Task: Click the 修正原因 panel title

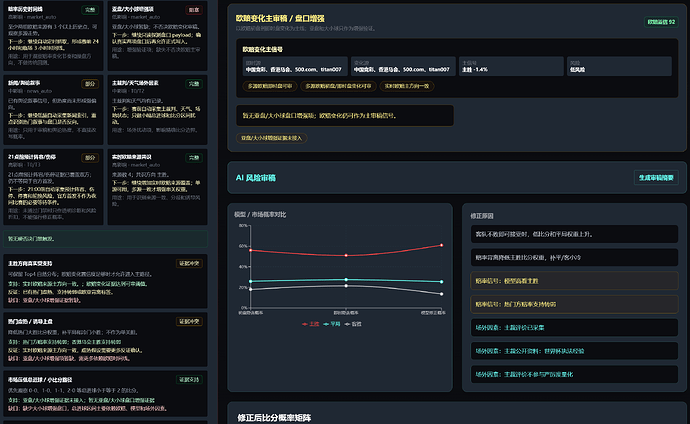Action: coord(482,216)
